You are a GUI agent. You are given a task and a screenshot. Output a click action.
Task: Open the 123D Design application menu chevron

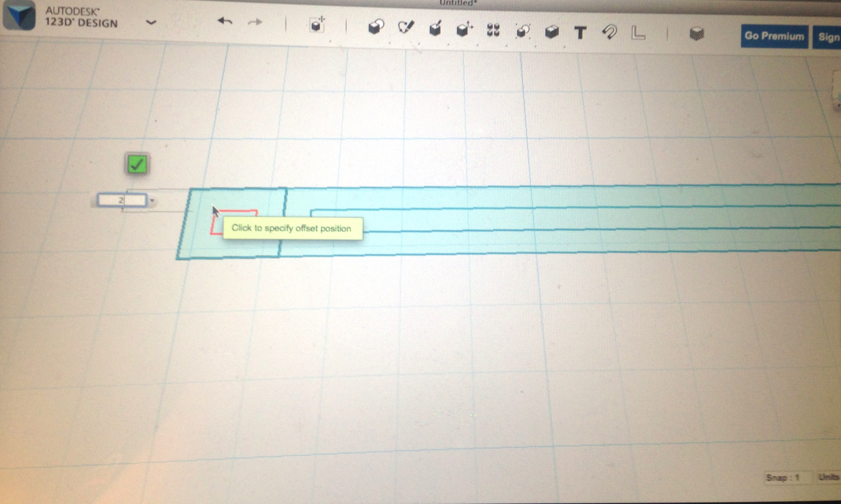(x=151, y=23)
